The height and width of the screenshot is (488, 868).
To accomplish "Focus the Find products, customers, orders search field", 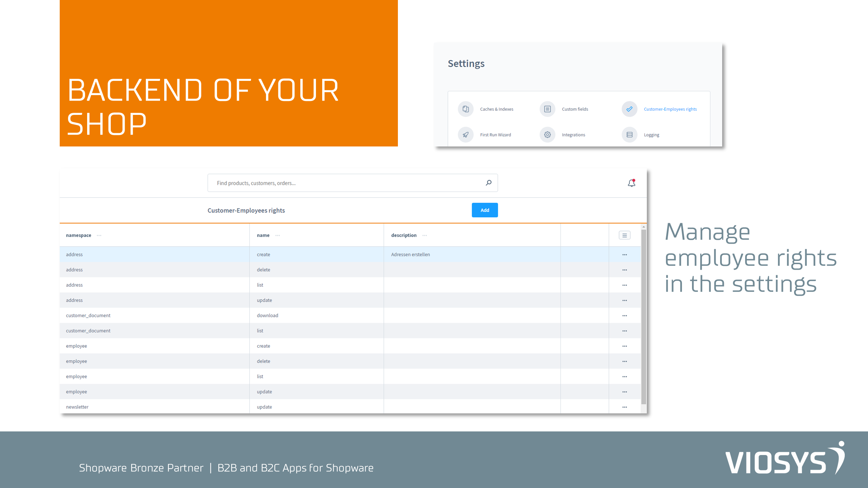I will 352,183.
